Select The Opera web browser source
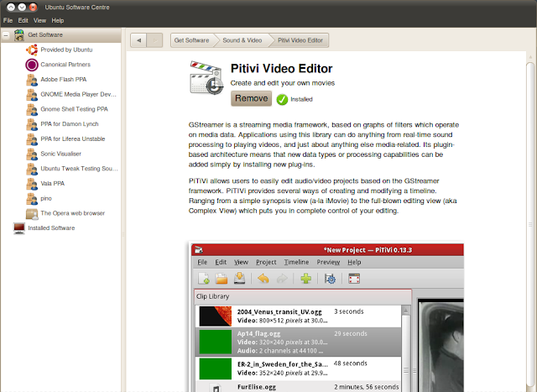 pos(73,213)
